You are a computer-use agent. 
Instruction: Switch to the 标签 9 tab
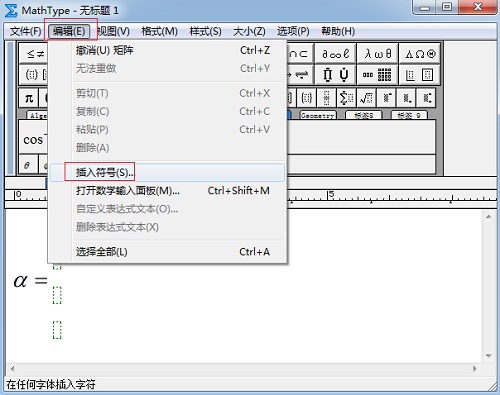click(x=409, y=115)
